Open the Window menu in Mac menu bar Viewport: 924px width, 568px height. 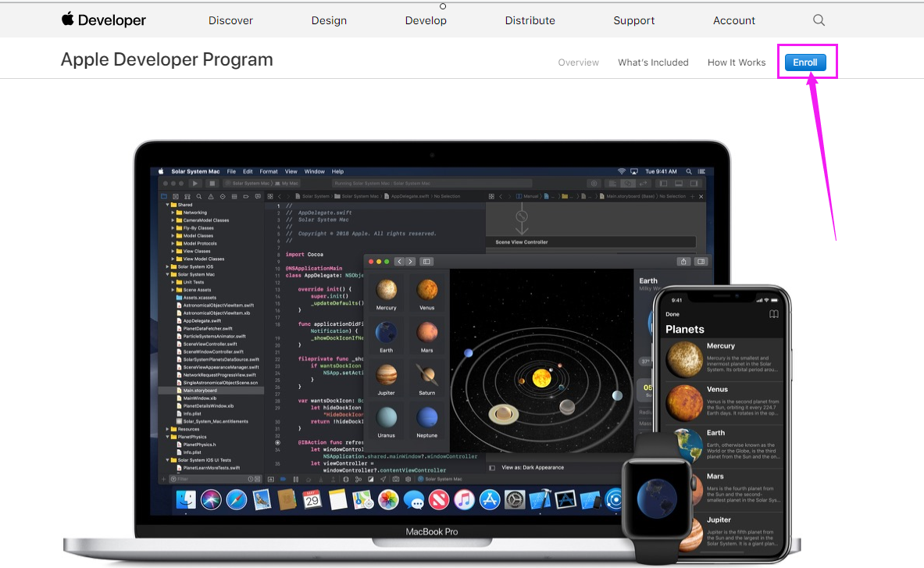(314, 171)
